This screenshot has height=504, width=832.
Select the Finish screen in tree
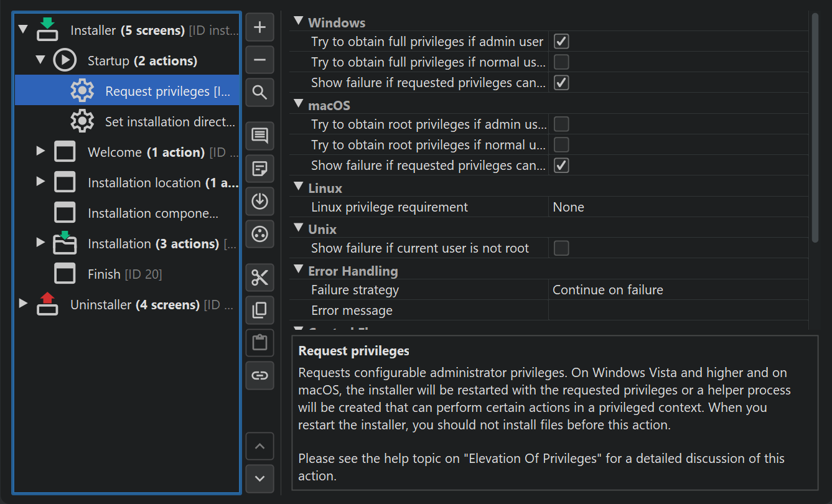point(104,274)
